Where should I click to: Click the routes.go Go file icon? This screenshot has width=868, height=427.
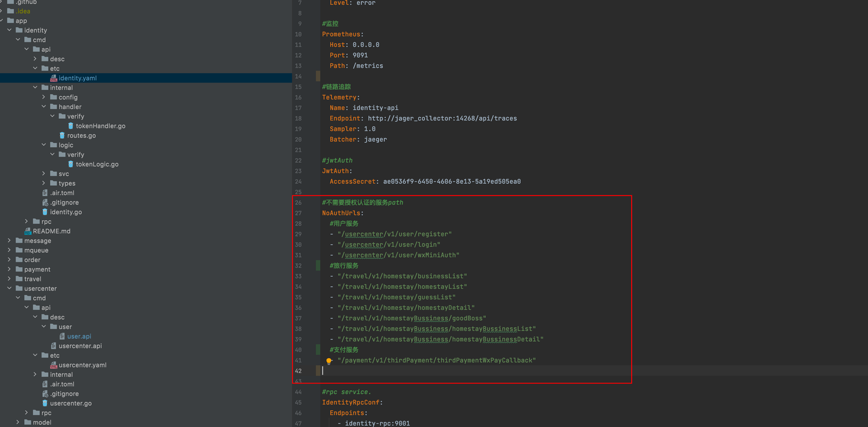(x=62, y=136)
